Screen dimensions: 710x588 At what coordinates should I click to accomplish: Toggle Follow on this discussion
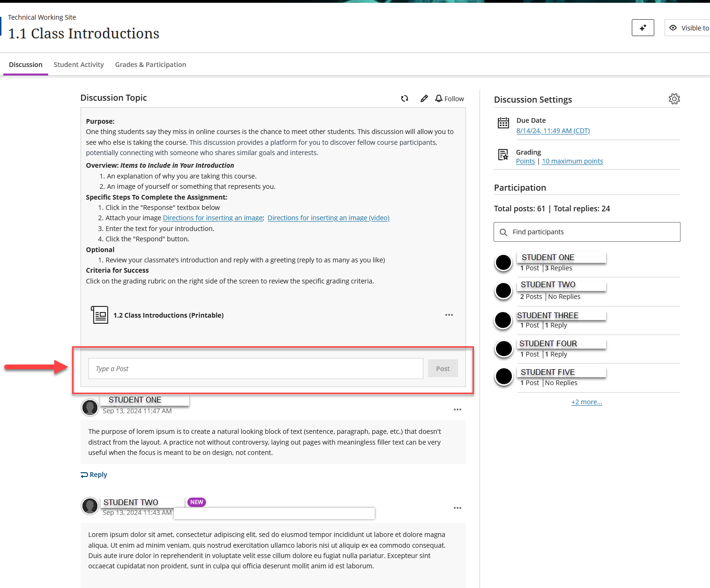(449, 98)
